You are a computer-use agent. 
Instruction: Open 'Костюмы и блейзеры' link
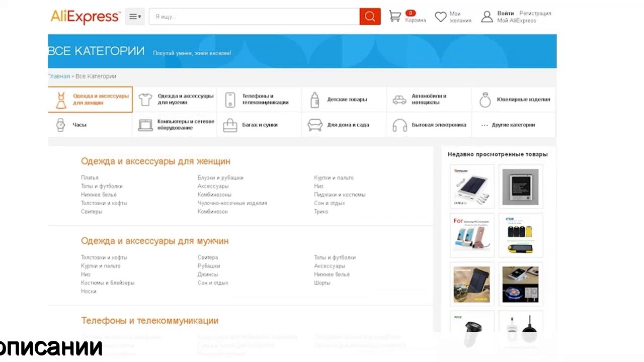[x=108, y=283]
